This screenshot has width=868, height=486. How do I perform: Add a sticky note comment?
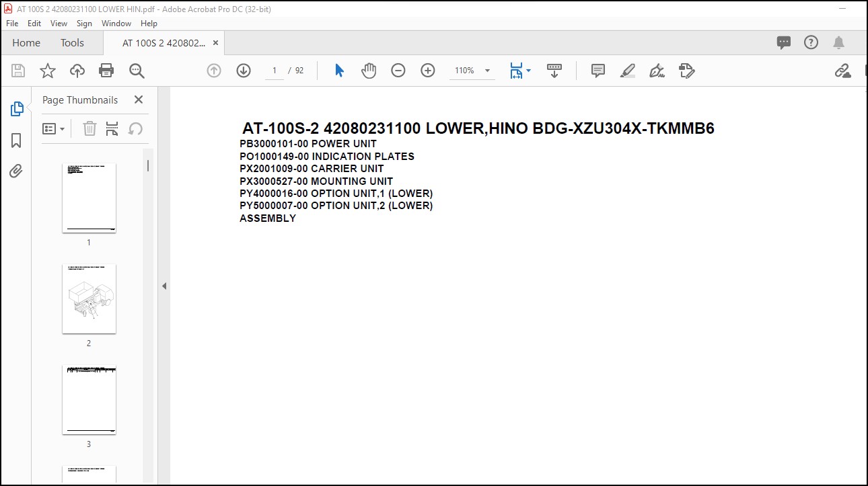[x=598, y=71]
